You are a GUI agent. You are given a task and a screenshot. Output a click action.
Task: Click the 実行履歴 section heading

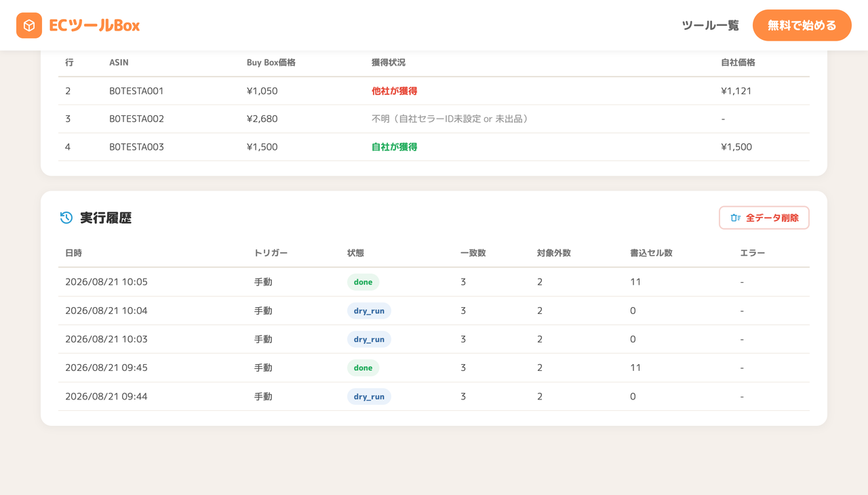click(x=106, y=218)
